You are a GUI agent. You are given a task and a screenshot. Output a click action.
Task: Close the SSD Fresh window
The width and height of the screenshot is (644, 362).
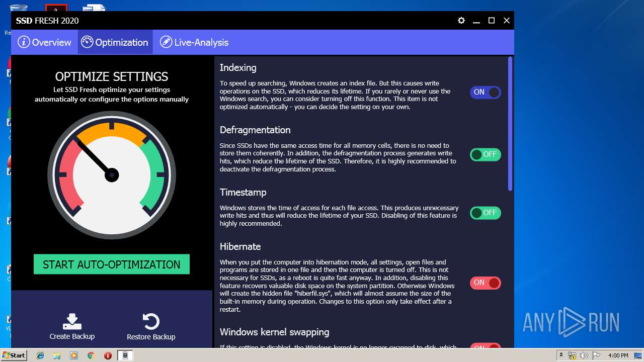click(x=507, y=21)
